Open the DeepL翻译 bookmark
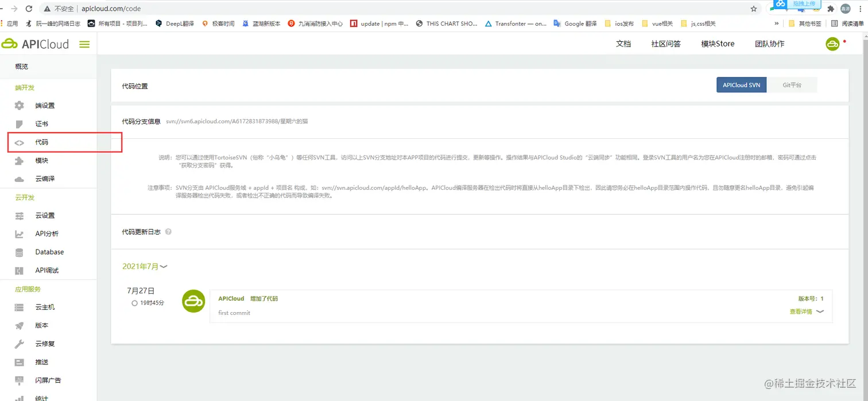Viewport: 868px width, 401px height. (x=175, y=24)
